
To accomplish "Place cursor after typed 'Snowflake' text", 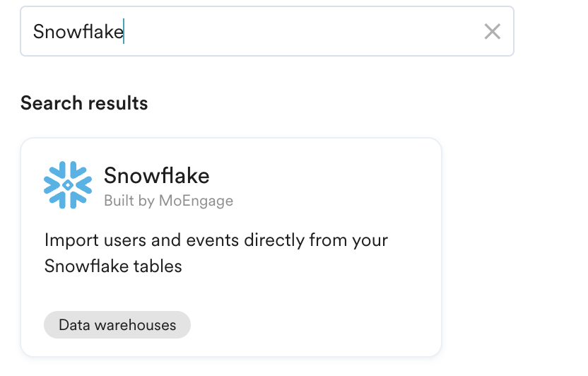I will coord(124,32).
